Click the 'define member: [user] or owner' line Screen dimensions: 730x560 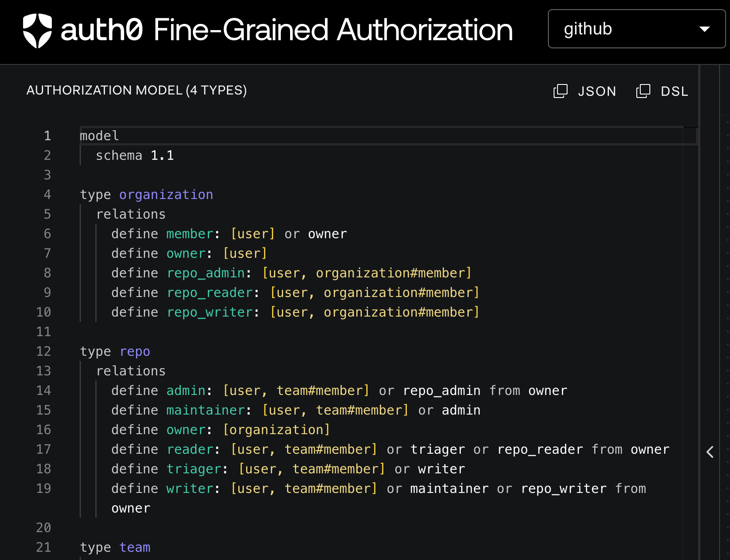pos(229,234)
